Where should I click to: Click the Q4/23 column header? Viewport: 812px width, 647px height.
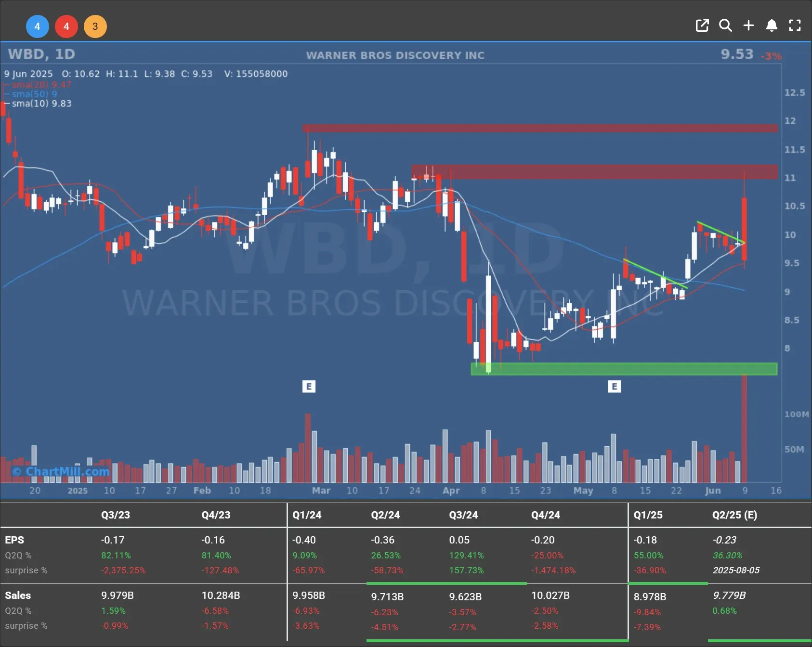pos(216,515)
